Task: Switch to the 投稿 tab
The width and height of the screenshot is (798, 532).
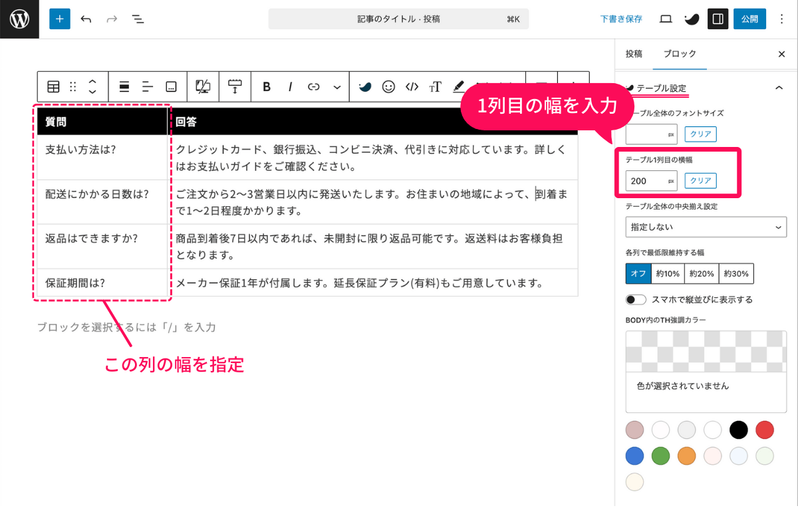Action: point(633,54)
